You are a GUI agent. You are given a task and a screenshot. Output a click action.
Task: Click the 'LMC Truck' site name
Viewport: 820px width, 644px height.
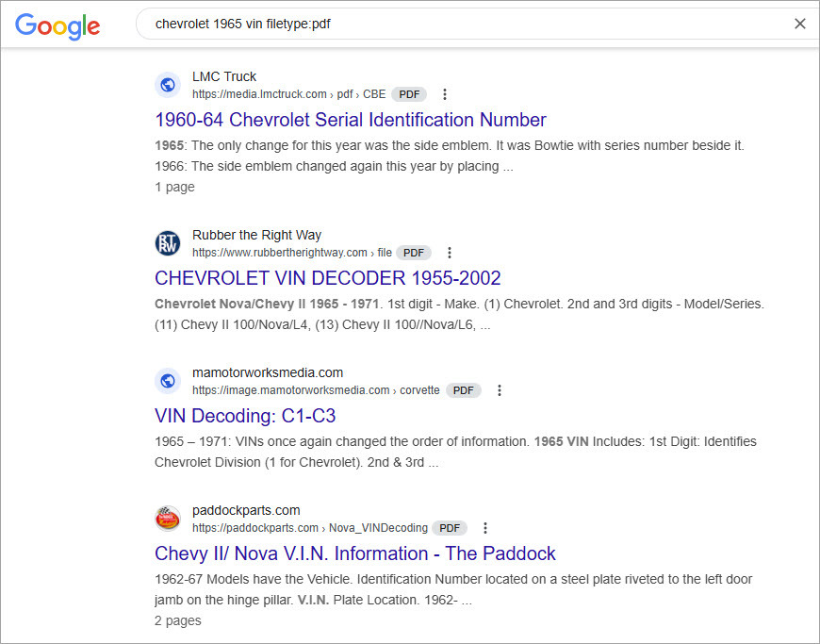pyautogui.click(x=224, y=76)
